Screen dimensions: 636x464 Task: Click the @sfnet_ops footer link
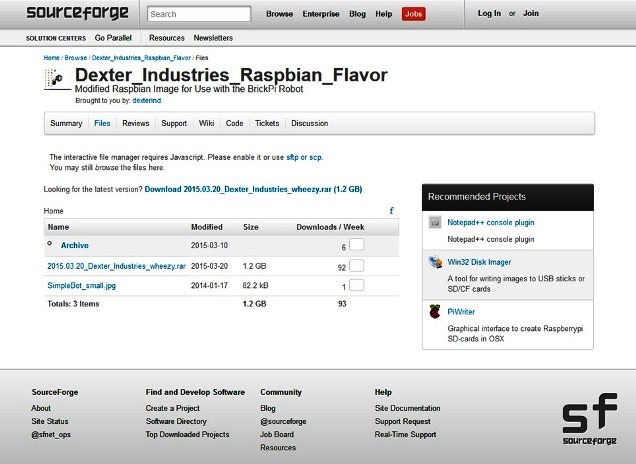coord(51,434)
